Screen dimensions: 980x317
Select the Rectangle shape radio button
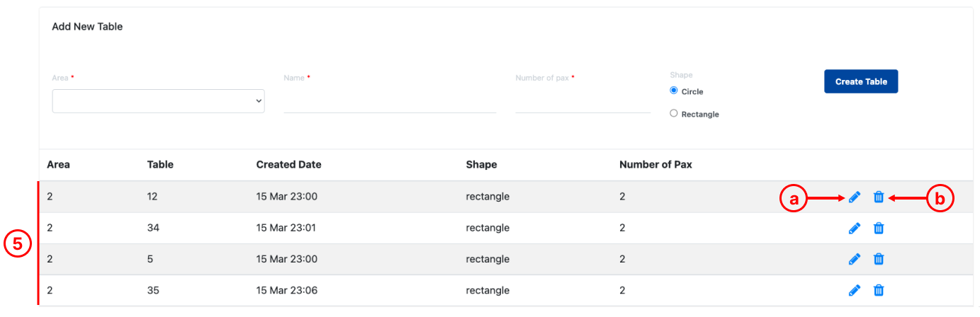tap(674, 113)
